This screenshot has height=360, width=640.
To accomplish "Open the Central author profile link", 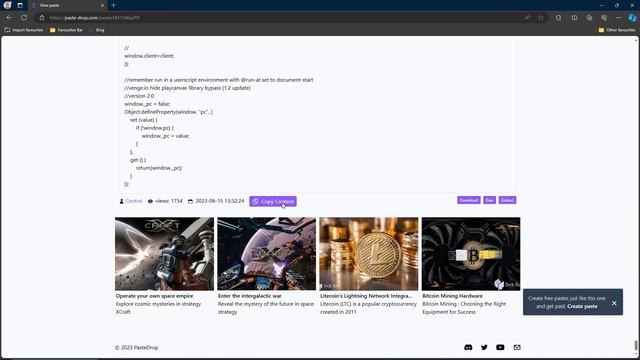I will coord(133,201).
